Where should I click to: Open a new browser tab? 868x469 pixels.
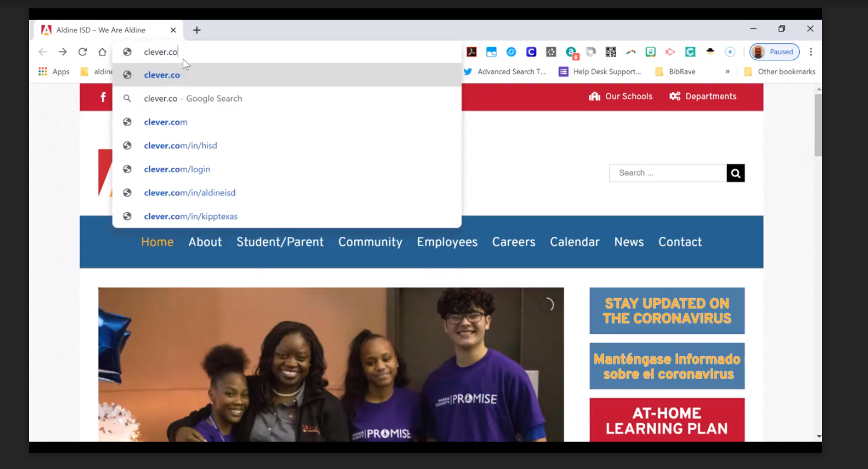197,30
